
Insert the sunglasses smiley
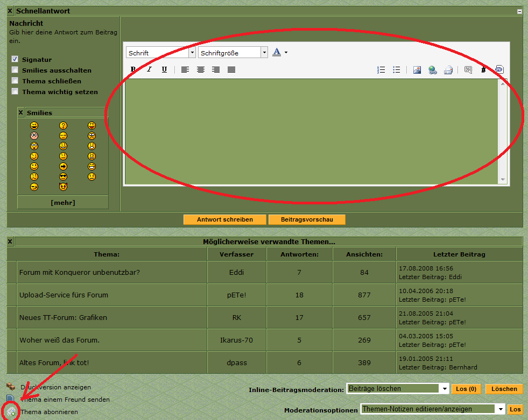63,176
